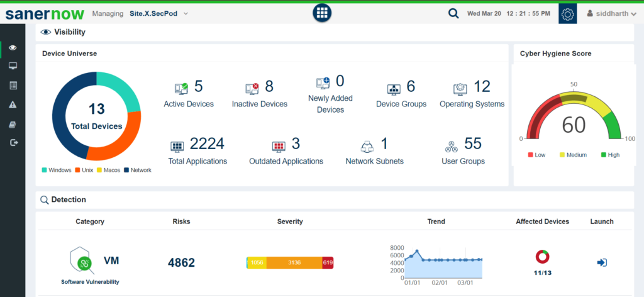The width and height of the screenshot is (644, 297).
Task: Click the 11/13 affected devices value
Action: coord(542,272)
